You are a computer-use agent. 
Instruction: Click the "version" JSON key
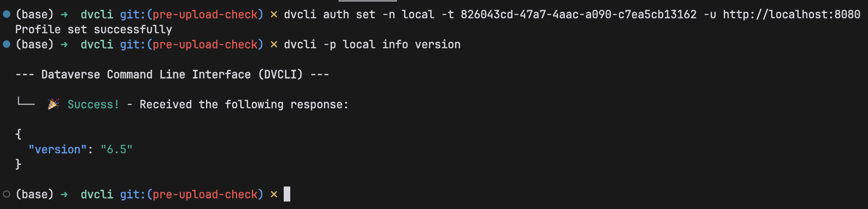tap(58, 149)
